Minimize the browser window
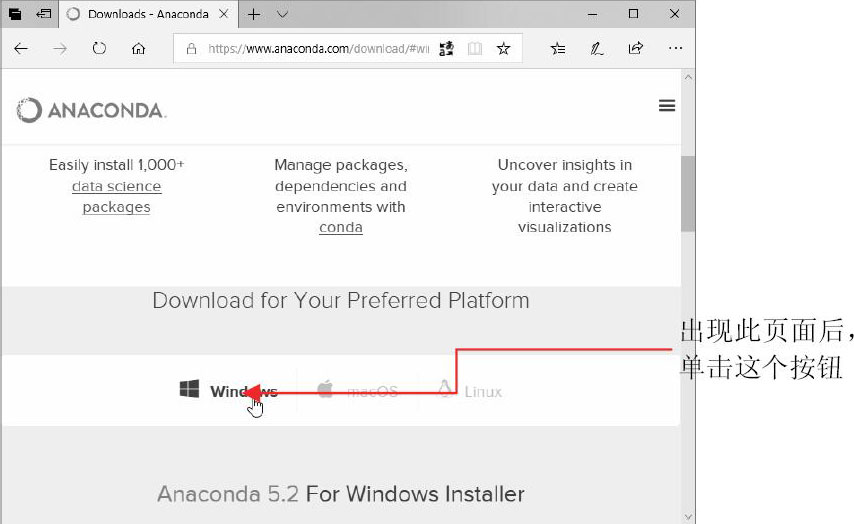 click(593, 14)
